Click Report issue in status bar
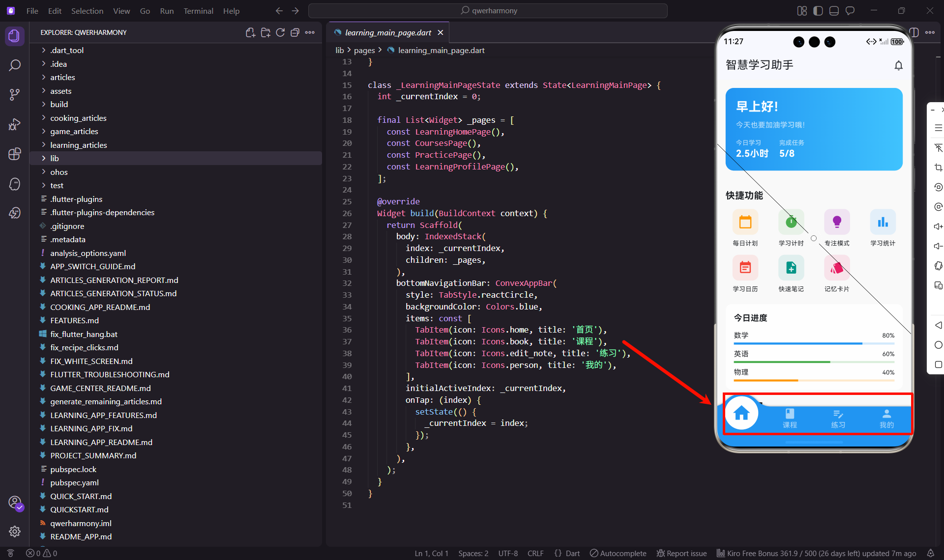 coord(682,553)
